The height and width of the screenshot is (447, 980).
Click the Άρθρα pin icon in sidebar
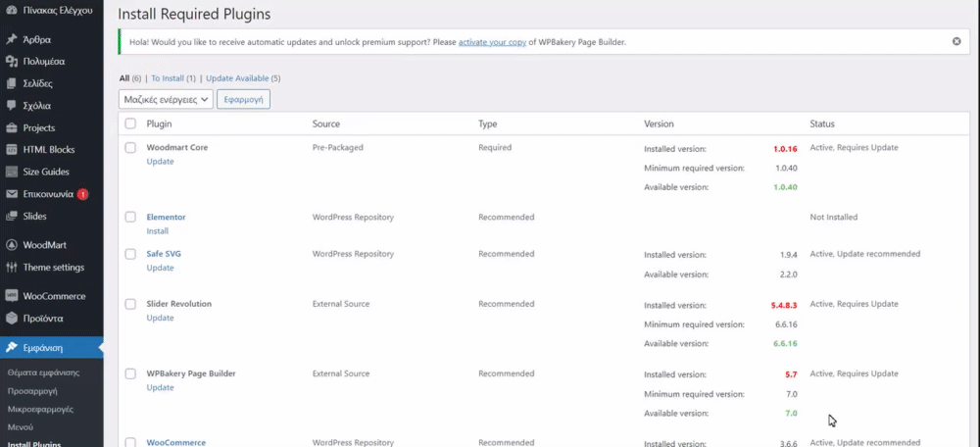coord(12,39)
